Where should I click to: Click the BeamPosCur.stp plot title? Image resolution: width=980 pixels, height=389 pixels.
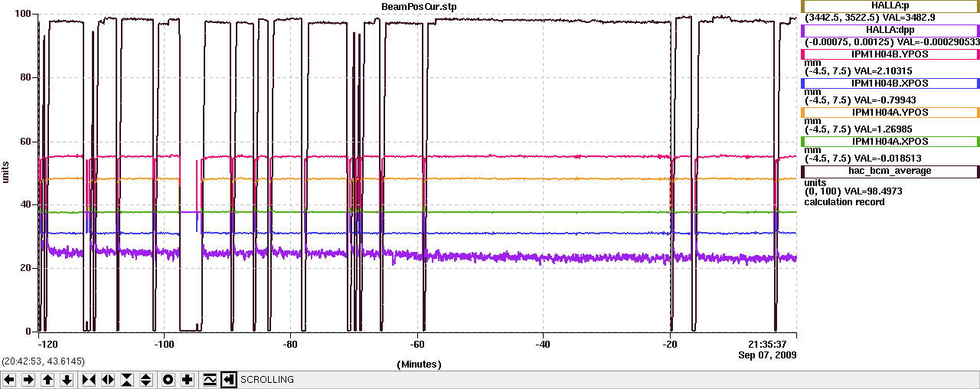pyautogui.click(x=418, y=6)
